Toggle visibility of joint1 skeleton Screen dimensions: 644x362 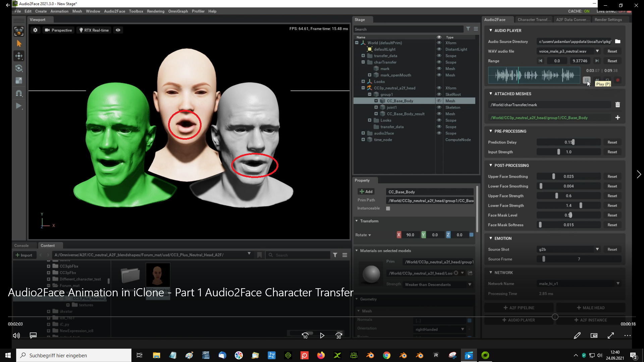tap(439, 107)
